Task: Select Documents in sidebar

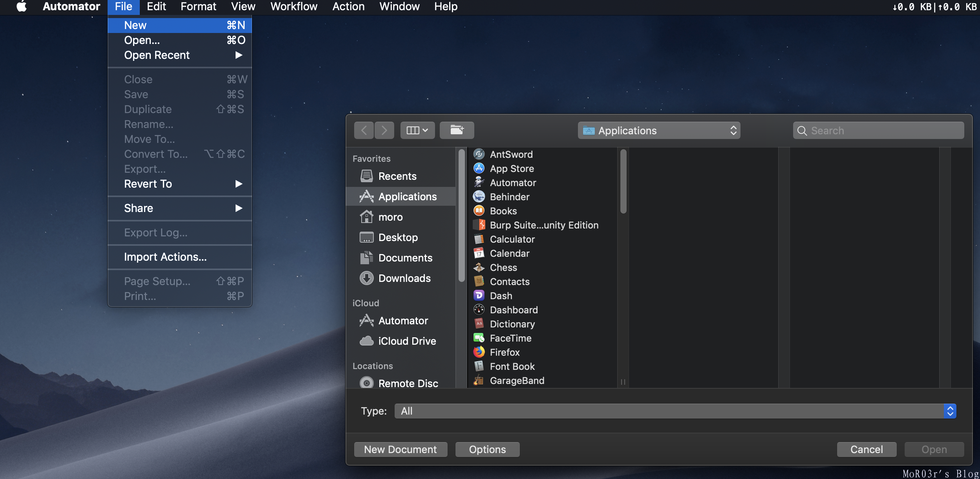Action: [400, 258]
